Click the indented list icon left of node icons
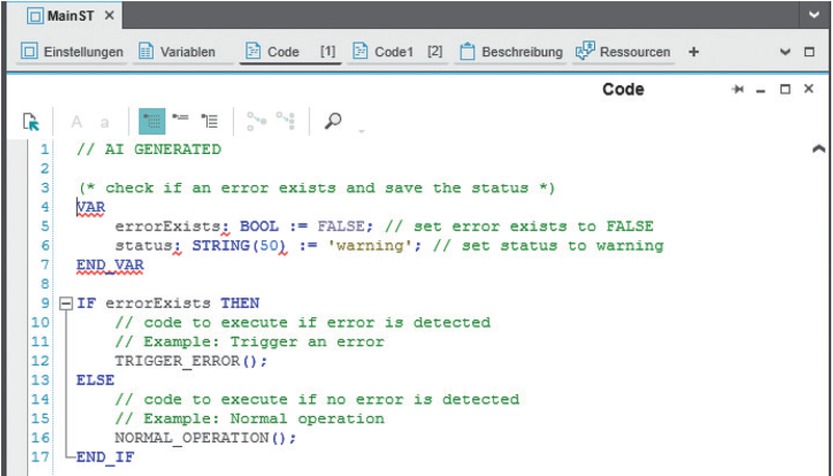The width and height of the screenshot is (833, 476). [209, 121]
